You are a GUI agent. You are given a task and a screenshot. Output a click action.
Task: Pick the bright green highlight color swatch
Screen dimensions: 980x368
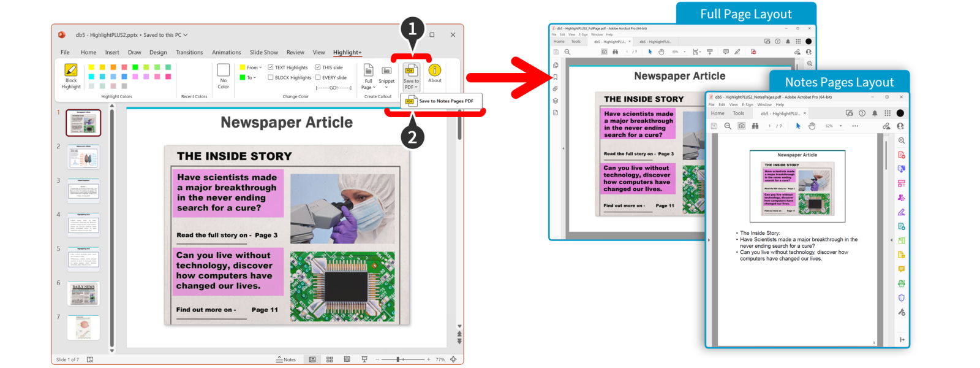pos(135,67)
